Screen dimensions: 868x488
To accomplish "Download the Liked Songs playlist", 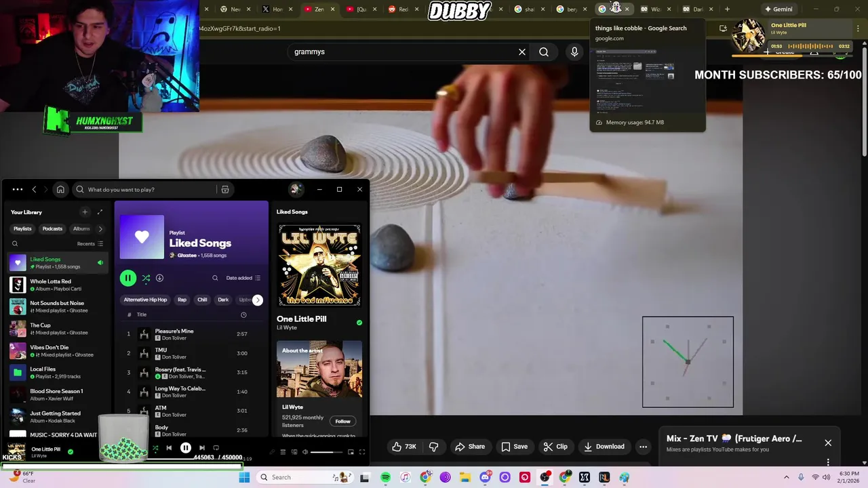I will click(159, 278).
